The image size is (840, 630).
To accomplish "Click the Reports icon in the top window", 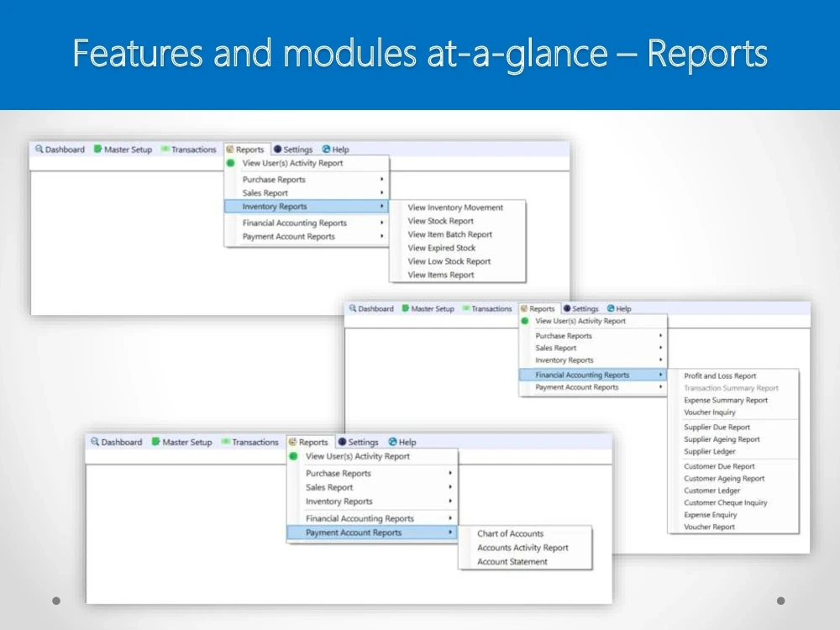I will [x=230, y=149].
